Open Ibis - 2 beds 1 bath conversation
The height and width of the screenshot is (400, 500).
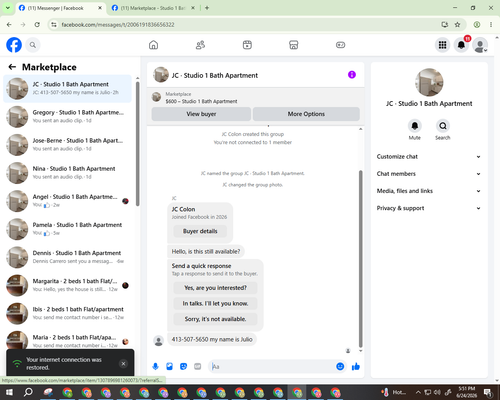[67, 313]
